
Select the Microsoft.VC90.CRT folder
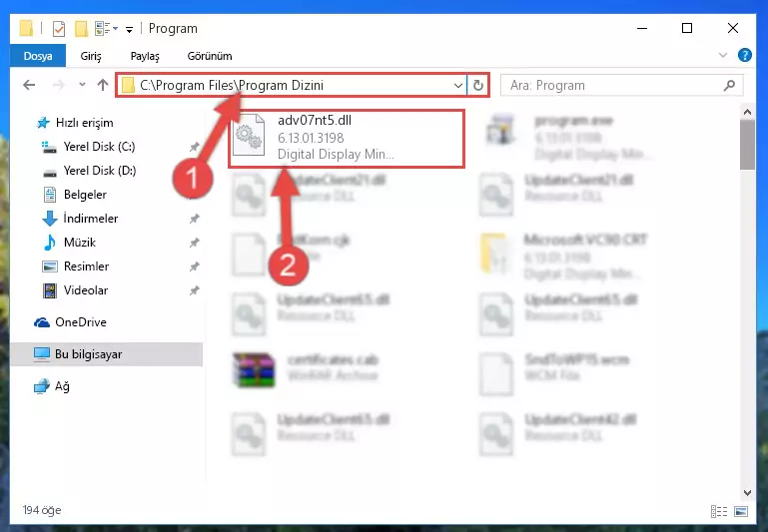[564, 256]
